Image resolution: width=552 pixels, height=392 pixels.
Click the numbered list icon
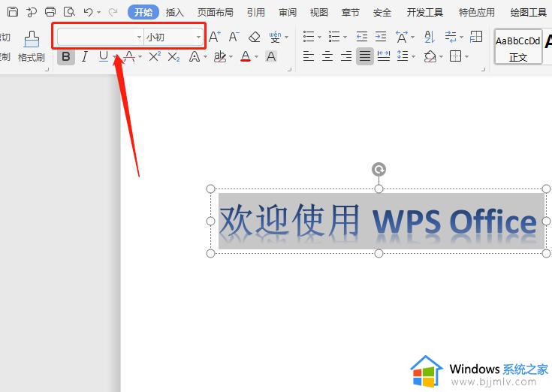pos(334,37)
